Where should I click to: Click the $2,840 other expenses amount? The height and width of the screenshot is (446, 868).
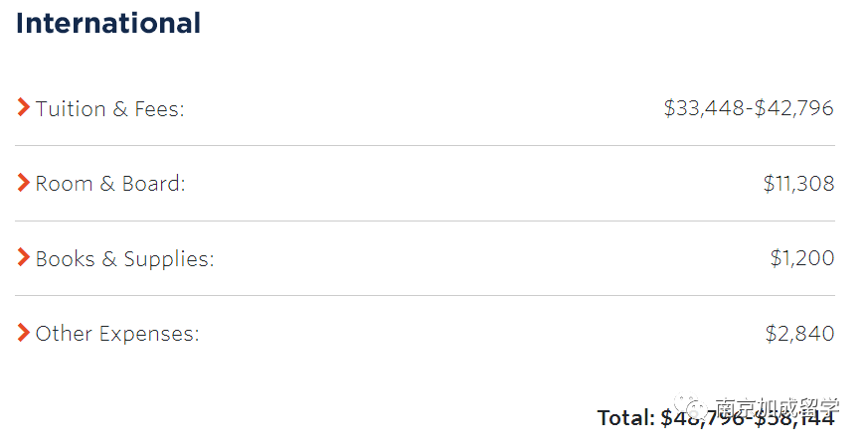click(800, 333)
